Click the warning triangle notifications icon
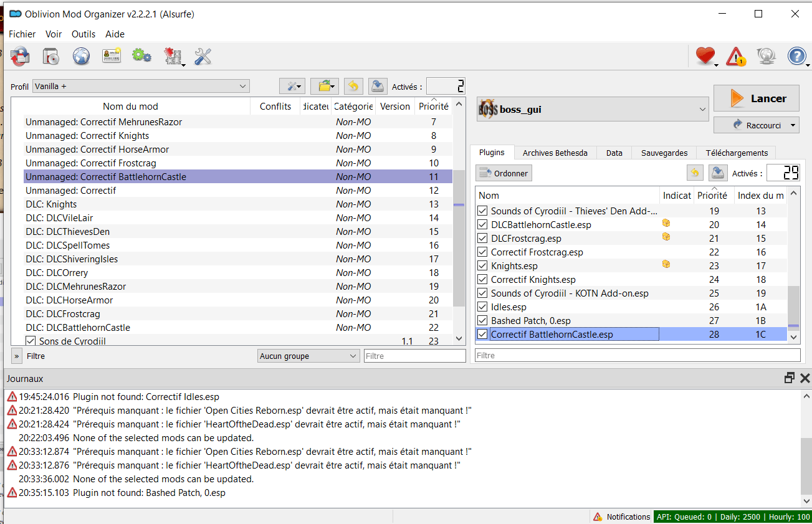Screen dimensions: 812x524 click(x=736, y=57)
